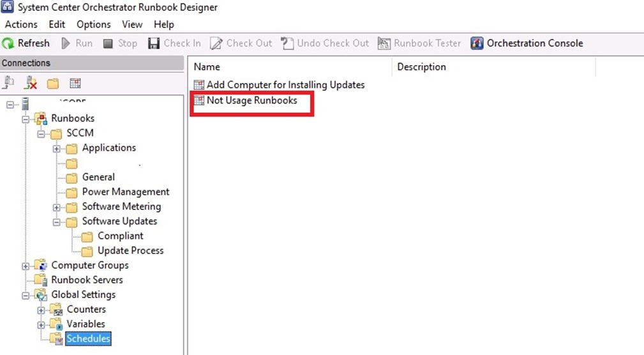Screen dimensions: 644x355
Task: Click the Computer Groups icon
Action: pos(41,266)
